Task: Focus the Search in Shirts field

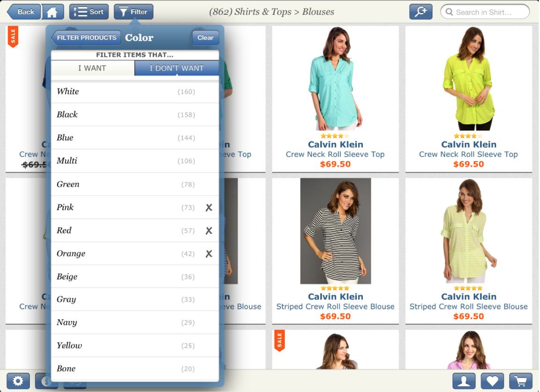Action: coord(485,12)
